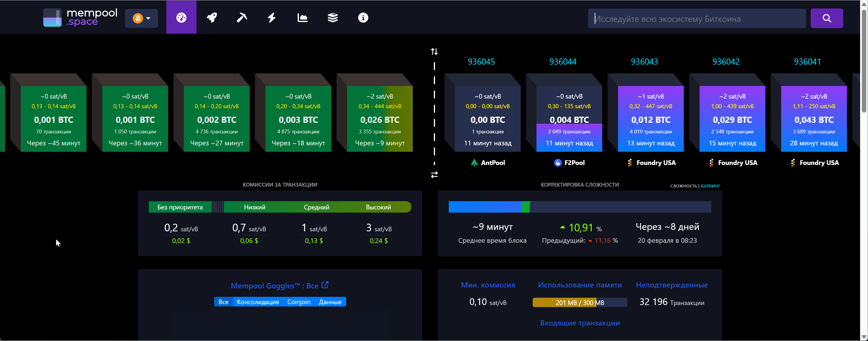
Task: Click the left-right arrows below the divider
Action: [434, 175]
